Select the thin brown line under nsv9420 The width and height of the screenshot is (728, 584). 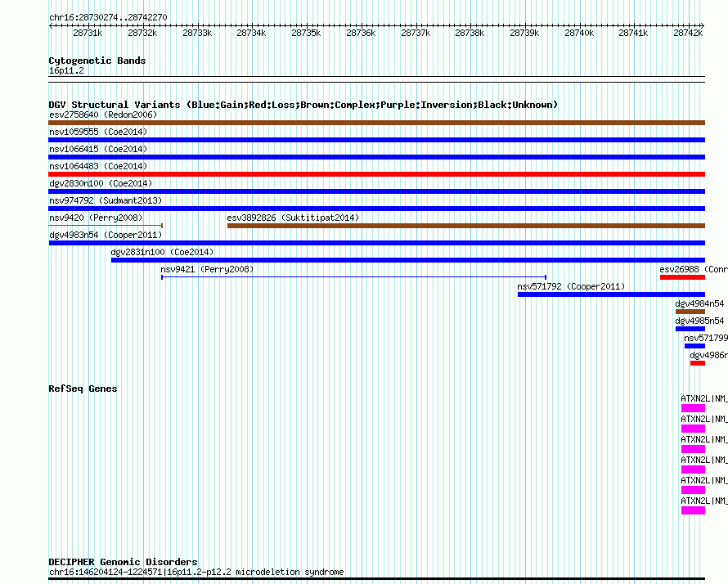click(106, 226)
